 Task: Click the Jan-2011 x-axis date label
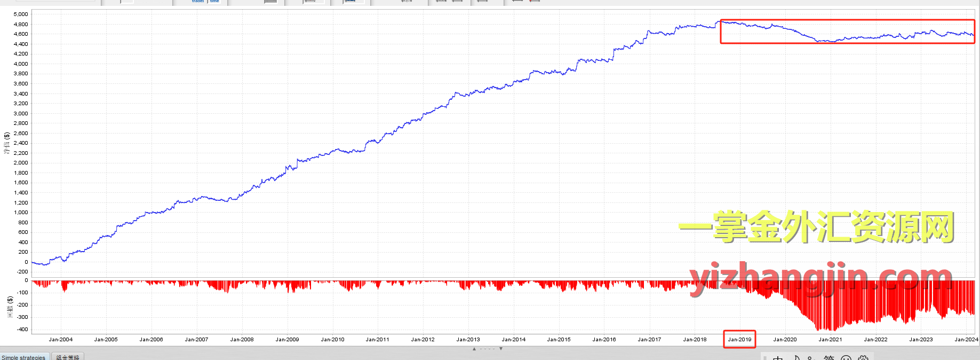[378, 340]
